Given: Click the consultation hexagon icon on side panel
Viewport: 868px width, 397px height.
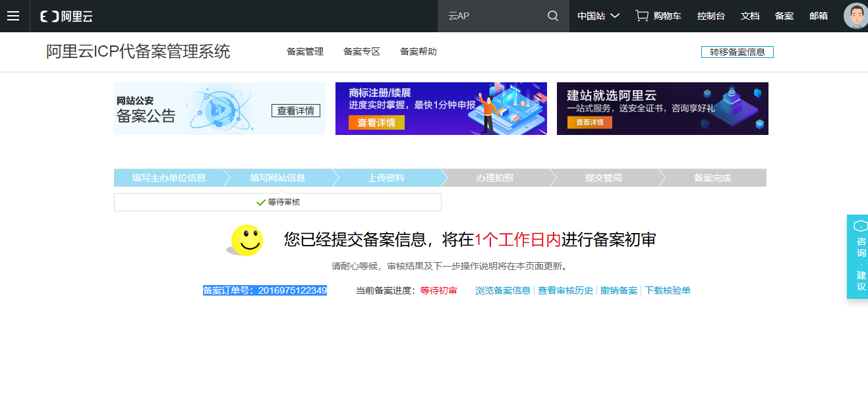Looking at the screenshot, I should coord(861,226).
